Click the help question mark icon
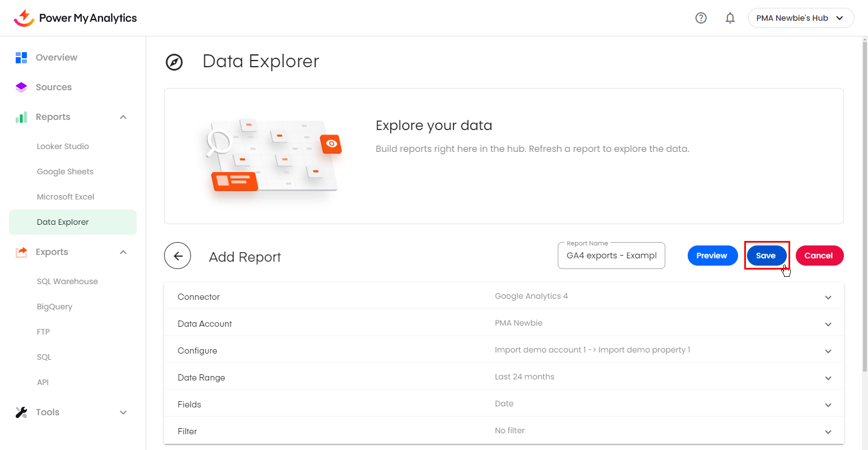The width and height of the screenshot is (868, 450). click(701, 18)
